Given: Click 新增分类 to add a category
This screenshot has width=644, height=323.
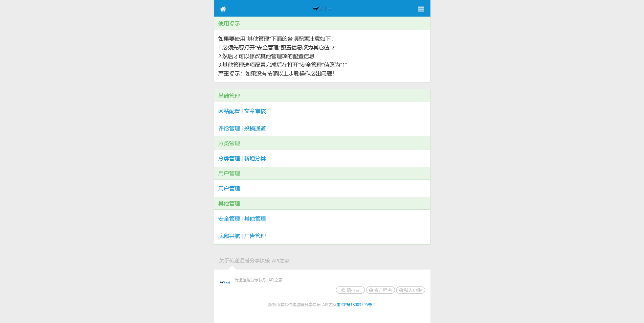Looking at the screenshot, I should (255, 159).
